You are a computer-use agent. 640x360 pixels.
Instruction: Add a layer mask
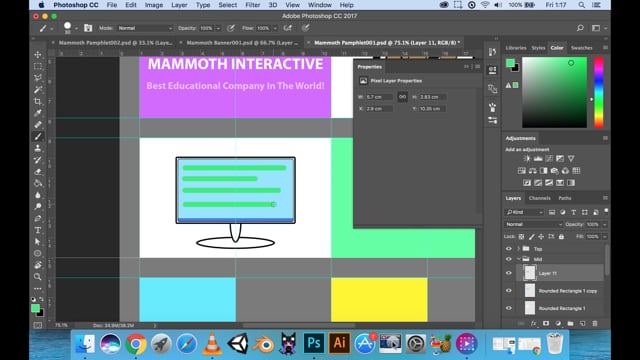[546, 323]
